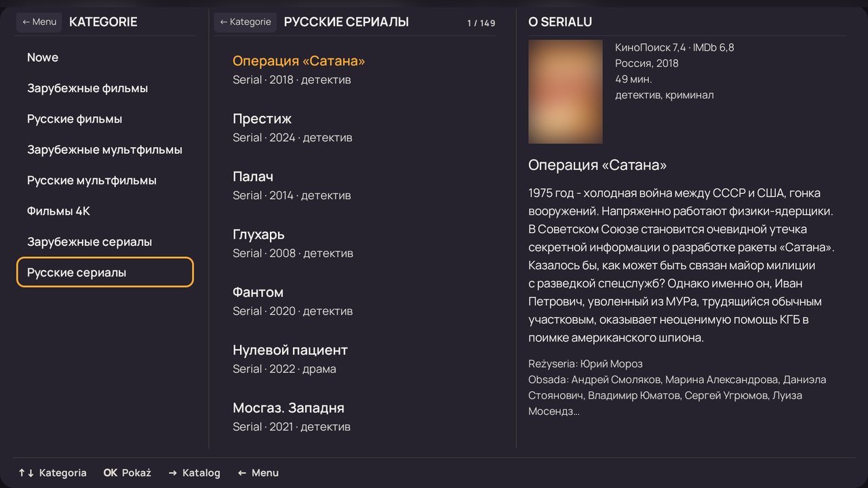Image resolution: width=868 pixels, height=488 pixels.
Task: Open the Русские фильмы category
Action: click(105, 119)
